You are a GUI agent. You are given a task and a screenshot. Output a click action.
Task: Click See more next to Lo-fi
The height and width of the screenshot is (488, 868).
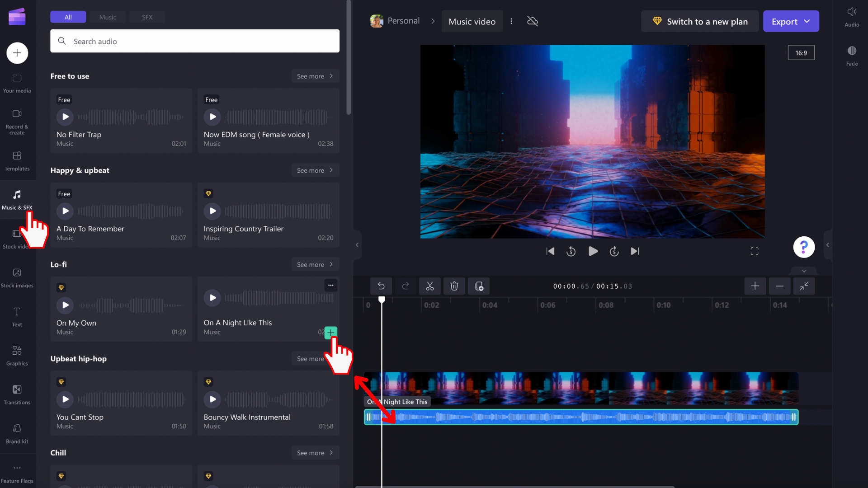[315, 264]
